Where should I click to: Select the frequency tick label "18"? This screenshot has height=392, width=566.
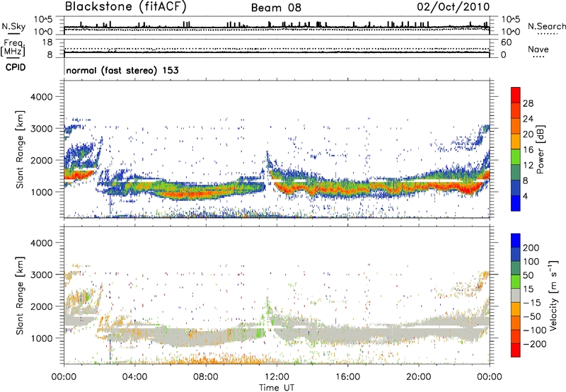(x=47, y=42)
